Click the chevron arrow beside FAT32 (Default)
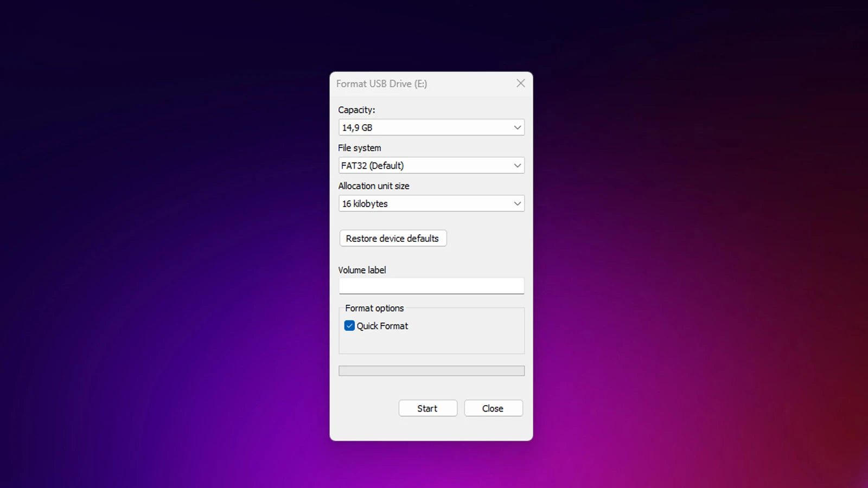The image size is (868, 488). coord(517,165)
